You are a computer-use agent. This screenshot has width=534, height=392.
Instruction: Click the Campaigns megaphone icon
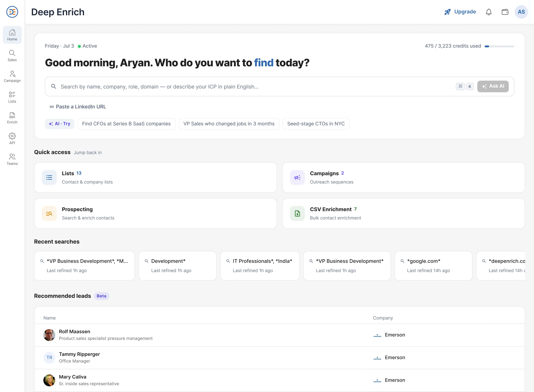(x=297, y=177)
